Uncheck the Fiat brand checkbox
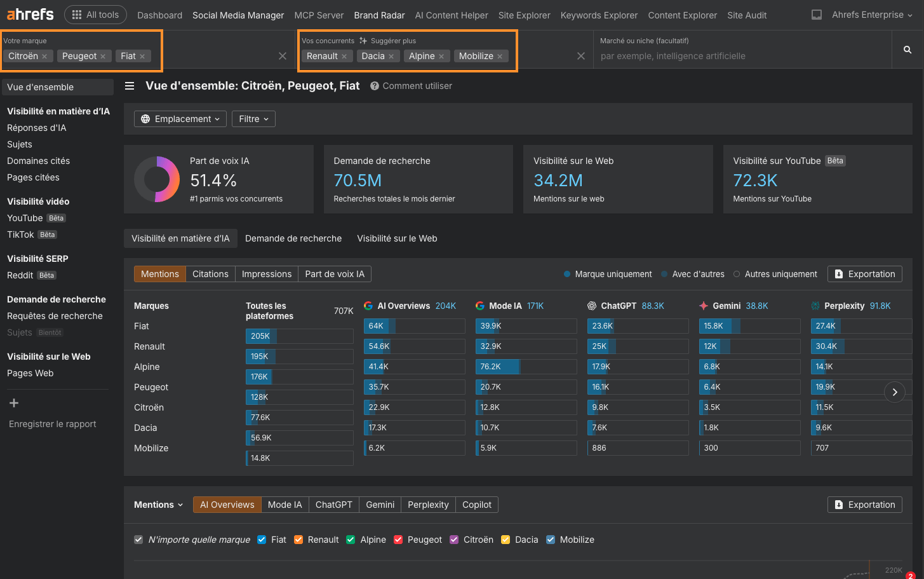924x579 pixels. point(262,540)
